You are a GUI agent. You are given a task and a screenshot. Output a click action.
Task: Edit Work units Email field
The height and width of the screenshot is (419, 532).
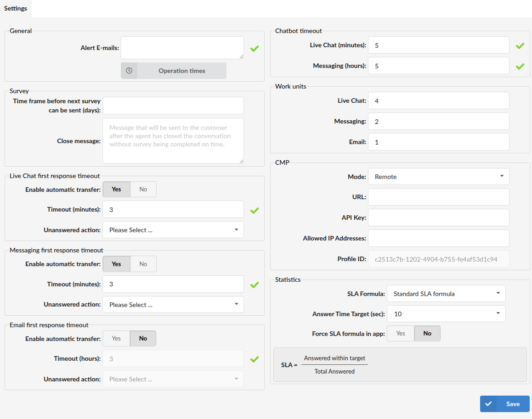(x=438, y=142)
